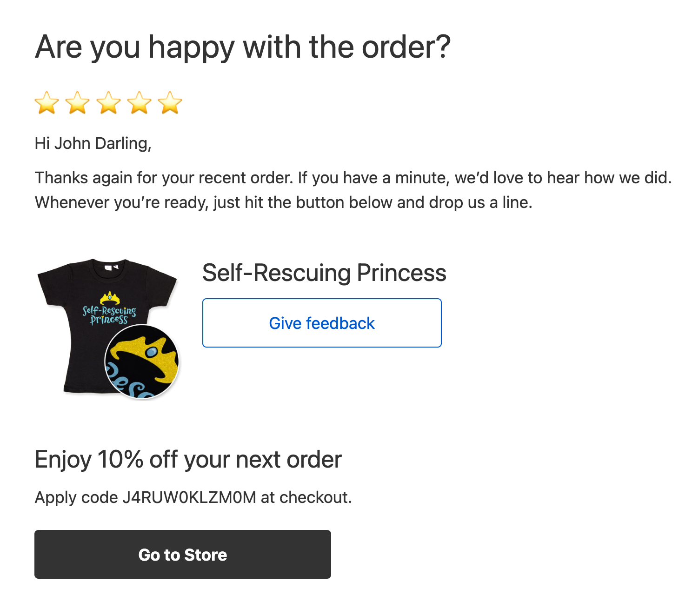
Task: Click the leftmost star icon
Action: click(x=47, y=103)
